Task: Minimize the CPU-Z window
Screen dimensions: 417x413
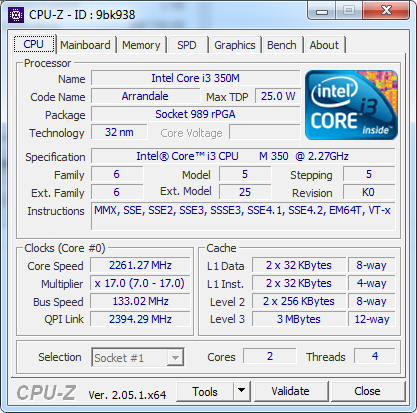Action: click(322, 11)
